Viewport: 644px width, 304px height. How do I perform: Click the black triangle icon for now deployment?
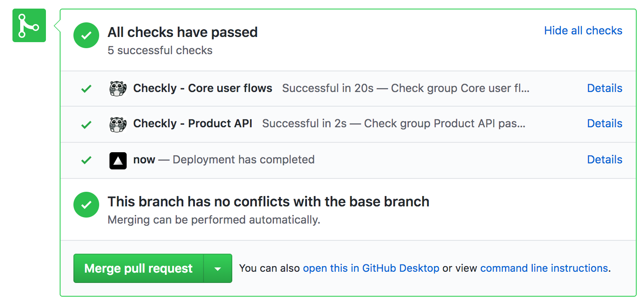coord(118,160)
